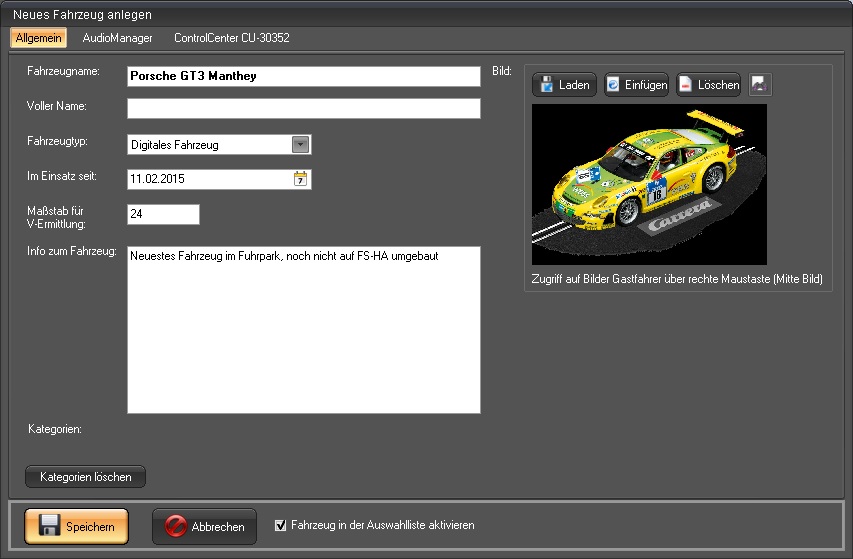This screenshot has width=853, height=559.
Task: Click the 'Neues Fahrzeug anlegen' title text
Action: tap(82, 15)
